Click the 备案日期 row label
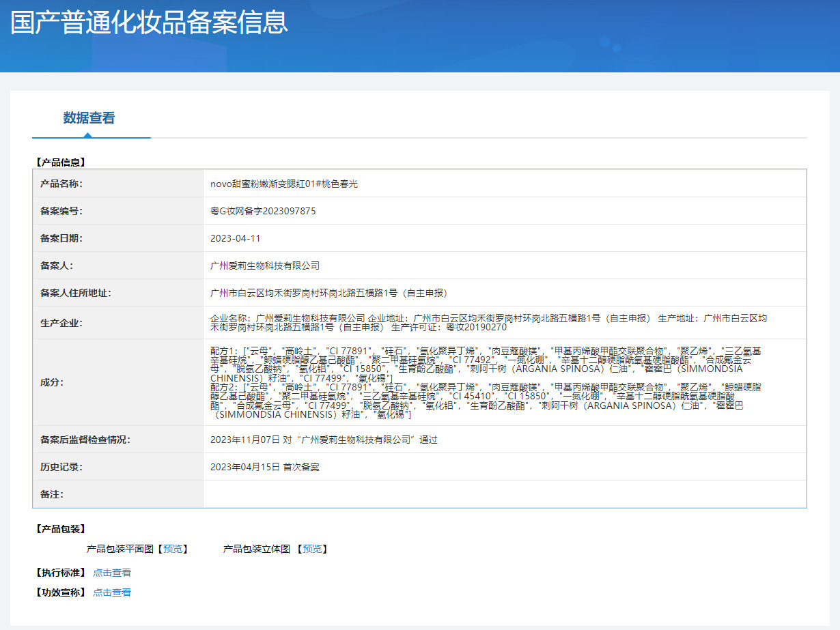 tap(61, 238)
